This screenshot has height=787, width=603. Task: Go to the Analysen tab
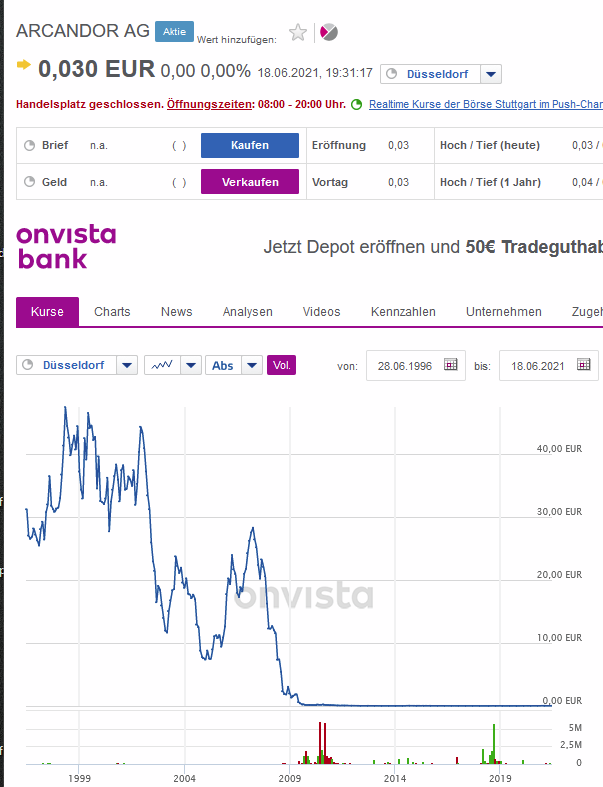pyautogui.click(x=248, y=312)
